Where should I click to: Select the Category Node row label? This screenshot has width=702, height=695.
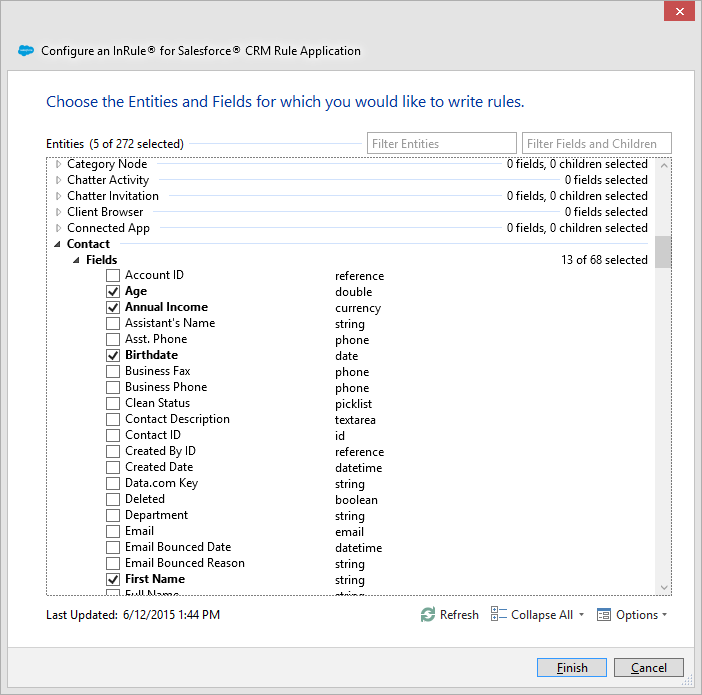click(107, 164)
